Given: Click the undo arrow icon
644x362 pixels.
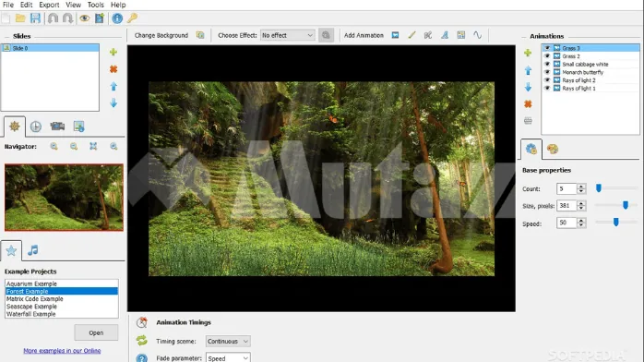Looking at the screenshot, I should coord(53,18).
